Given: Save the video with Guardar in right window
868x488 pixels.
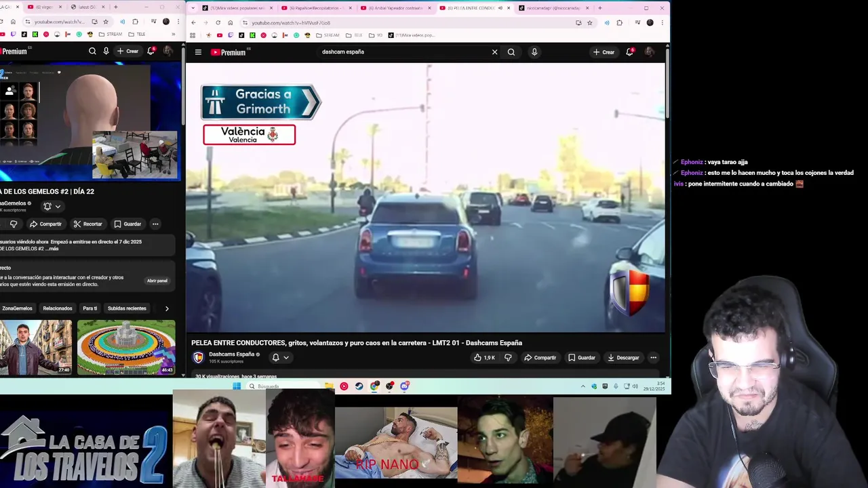Looking at the screenshot, I should pos(582,358).
